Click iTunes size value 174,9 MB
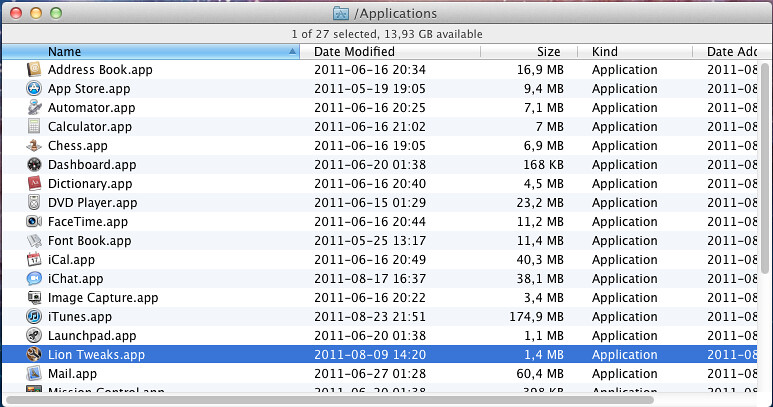Viewport: 773px width, 407px height. click(x=536, y=317)
